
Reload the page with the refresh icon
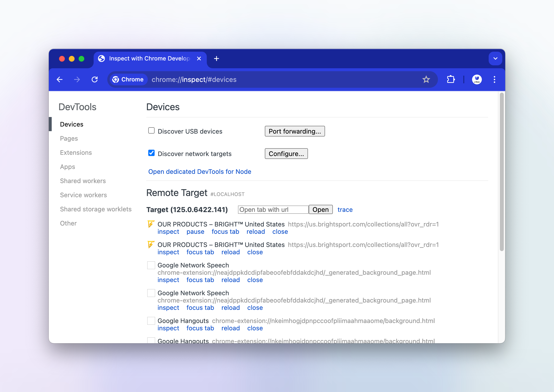[x=95, y=79]
